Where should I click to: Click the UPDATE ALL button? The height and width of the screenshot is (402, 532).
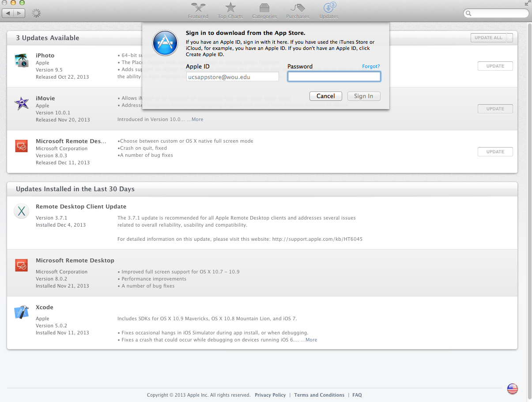[x=488, y=38]
